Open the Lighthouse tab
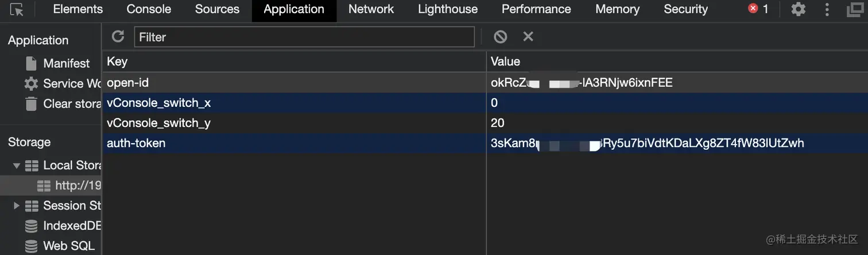This screenshot has width=868, height=255. point(447,9)
